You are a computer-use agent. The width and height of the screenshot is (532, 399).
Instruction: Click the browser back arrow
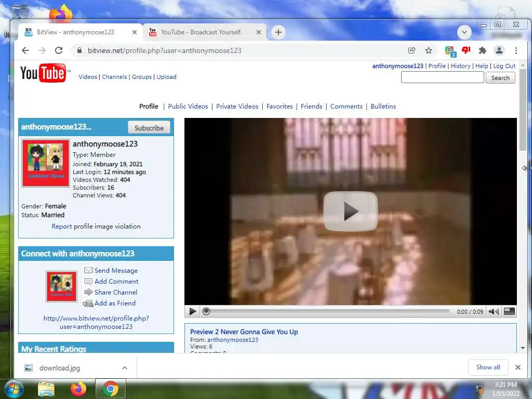pos(25,50)
